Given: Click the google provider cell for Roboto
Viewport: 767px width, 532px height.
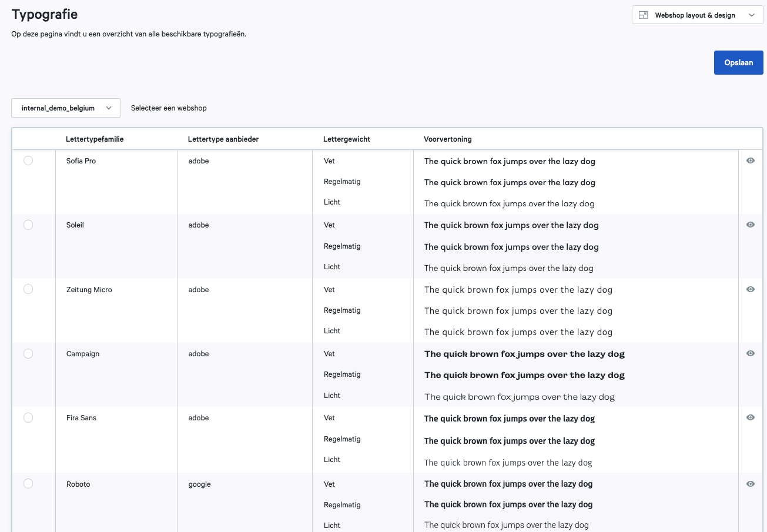Looking at the screenshot, I should (200, 484).
